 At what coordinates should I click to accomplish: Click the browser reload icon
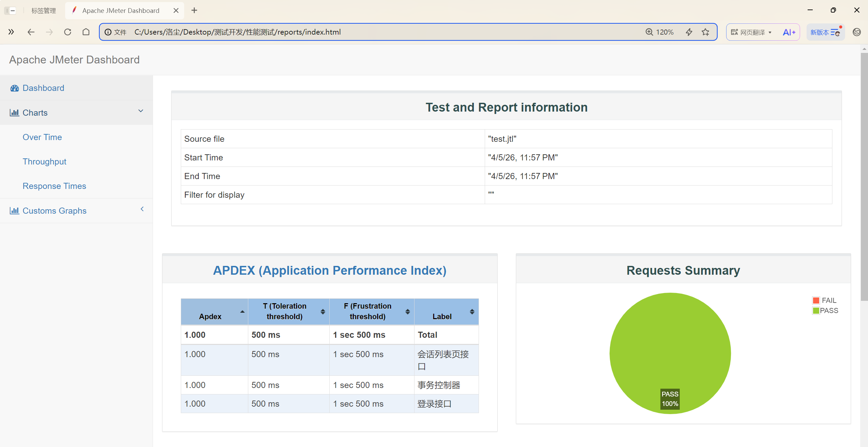click(x=67, y=32)
